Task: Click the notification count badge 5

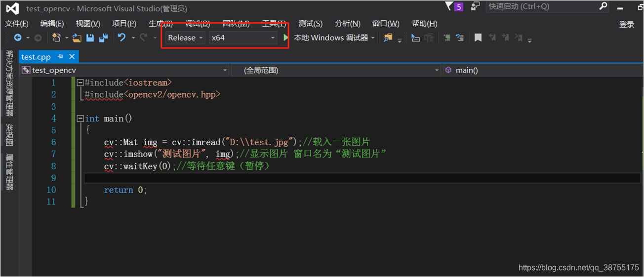Action: pos(459,7)
